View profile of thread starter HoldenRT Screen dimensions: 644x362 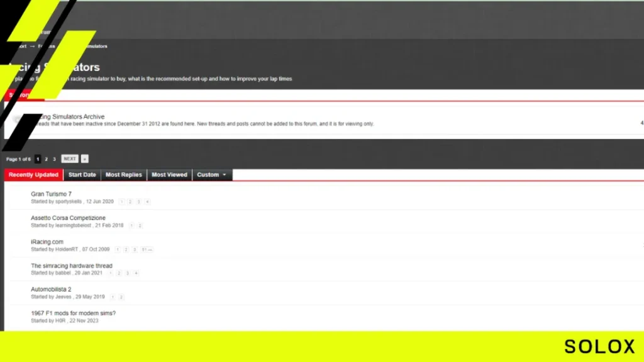click(67, 249)
